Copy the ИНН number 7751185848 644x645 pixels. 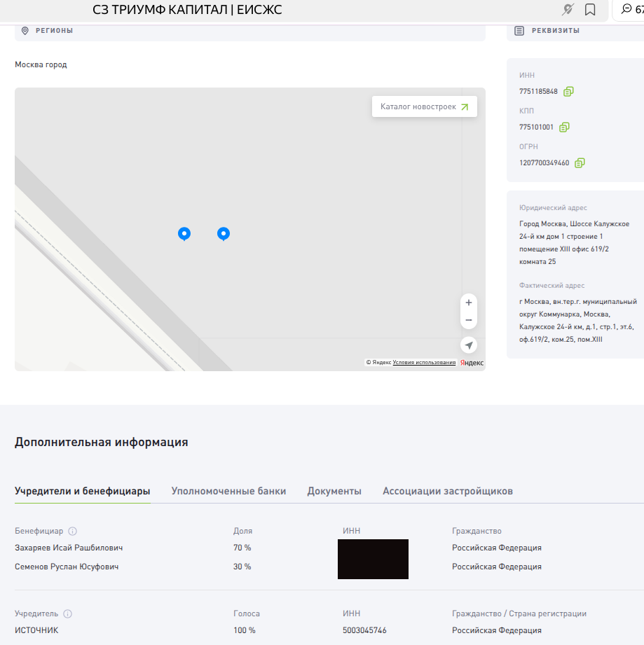pyautogui.click(x=568, y=92)
